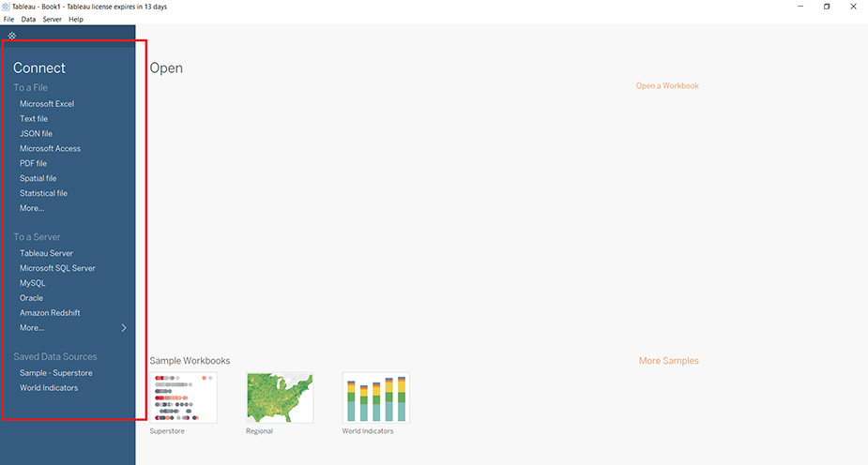The width and height of the screenshot is (868, 465).
Task: Open World Indicators sample workbook thumbnail
Action: [x=376, y=397]
